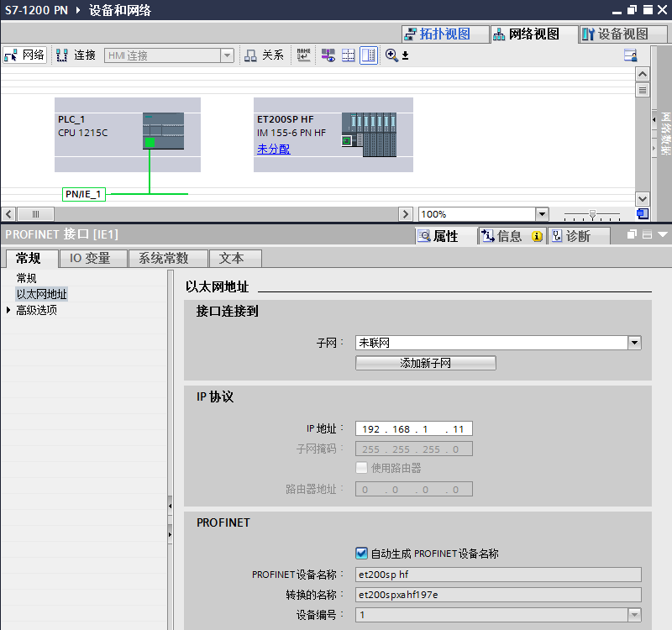Viewport: 672px width, 630px height.
Task: Close the 设备和网络 editor window
Action: point(663,10)
